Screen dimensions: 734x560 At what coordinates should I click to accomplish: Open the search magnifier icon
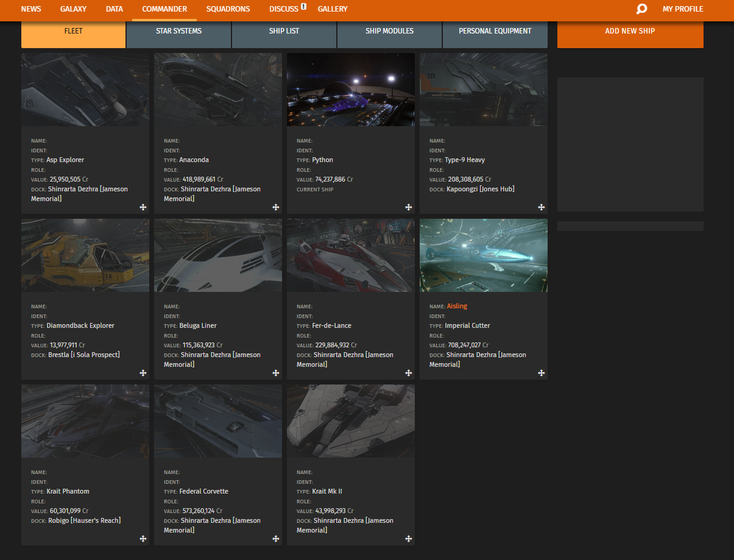641,9
